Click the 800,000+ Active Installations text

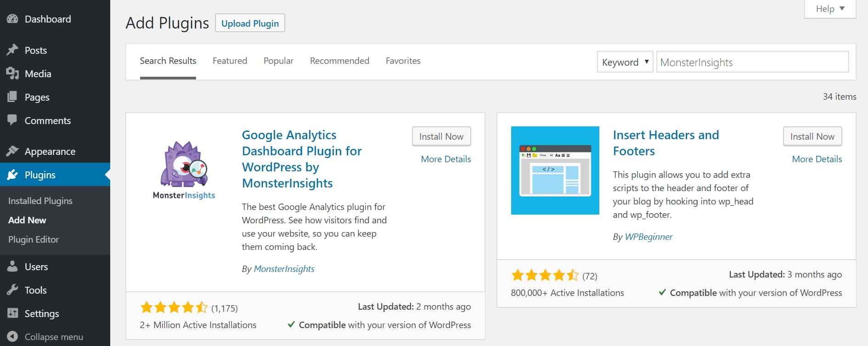coord(567,293)
